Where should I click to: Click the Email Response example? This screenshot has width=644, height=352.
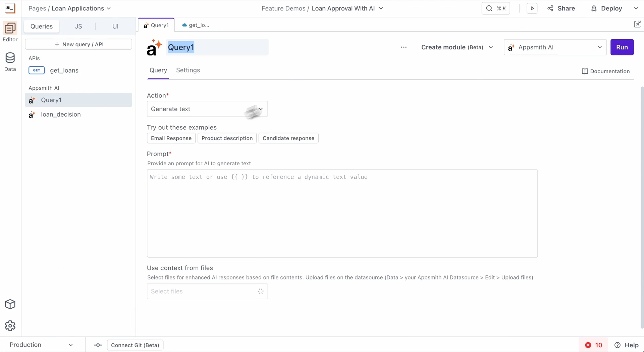tap(171, 138)
